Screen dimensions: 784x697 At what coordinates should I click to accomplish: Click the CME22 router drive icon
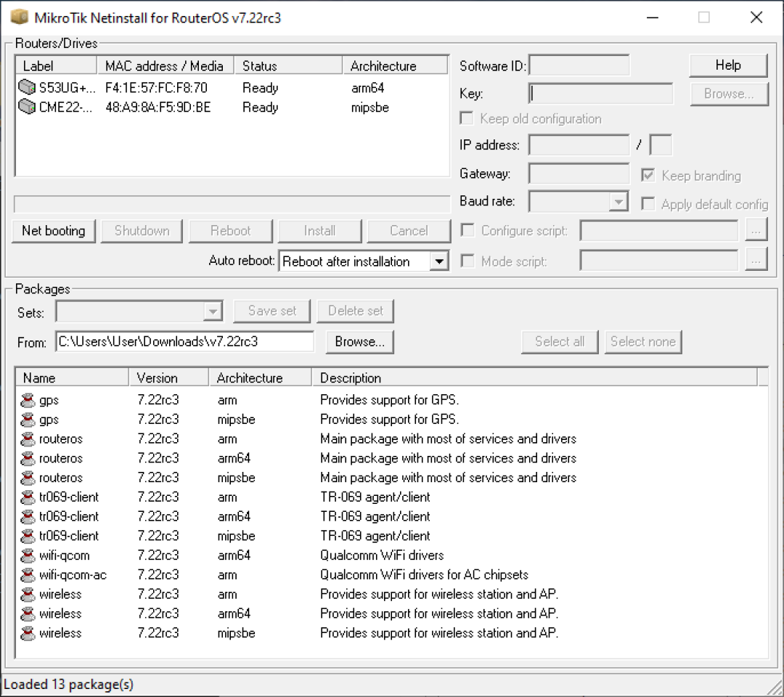point(27,107)
